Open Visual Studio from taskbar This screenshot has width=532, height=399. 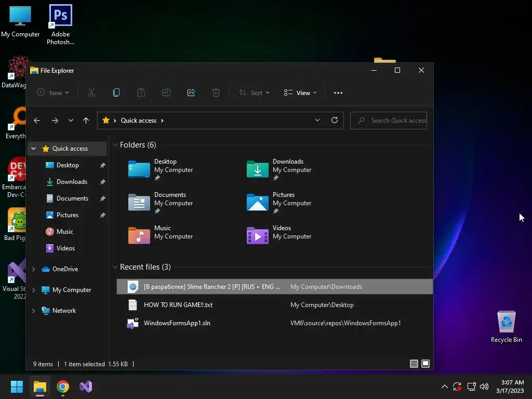pyautogui.click(x=86, y=387)
